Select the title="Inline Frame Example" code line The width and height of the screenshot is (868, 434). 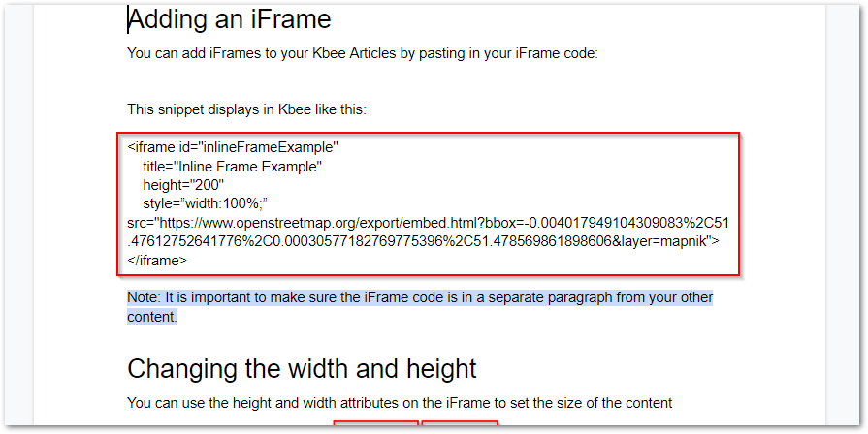(x=232, y=167)
